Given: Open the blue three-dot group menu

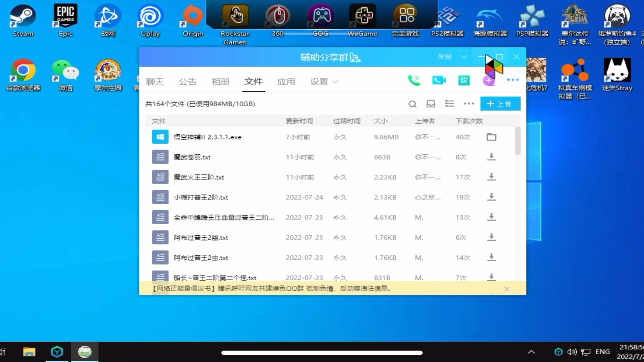Looking at the screenshot, I should click(x=513, y=80).
